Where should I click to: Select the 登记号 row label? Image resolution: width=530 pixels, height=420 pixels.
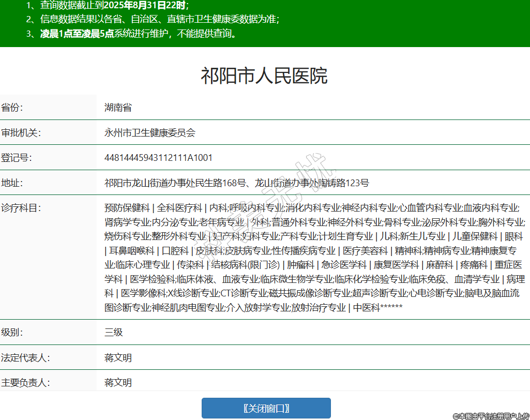tap(17, 158)
